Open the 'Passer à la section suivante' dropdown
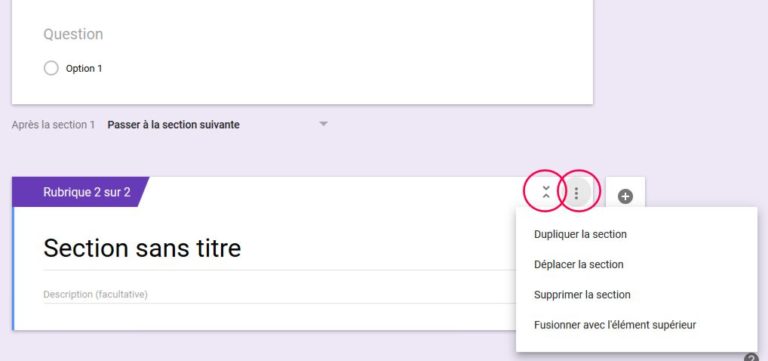 click(x=218, y=124)
